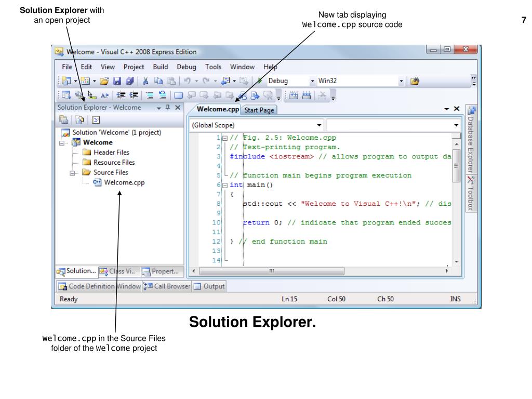
Task: Pin the Solution Explorer with auto-hide pushpin
Action: (168, 108)
